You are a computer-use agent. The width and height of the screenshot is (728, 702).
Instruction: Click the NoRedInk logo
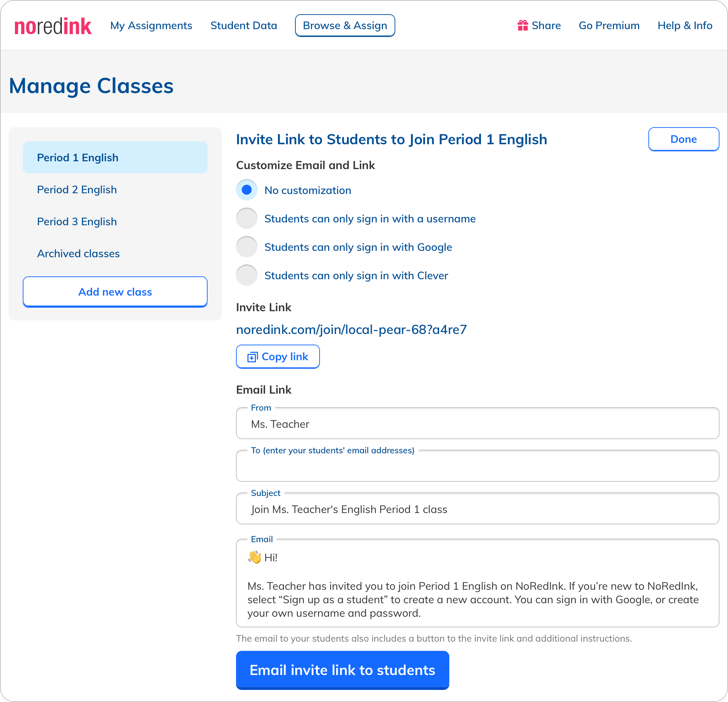point(53,26)
